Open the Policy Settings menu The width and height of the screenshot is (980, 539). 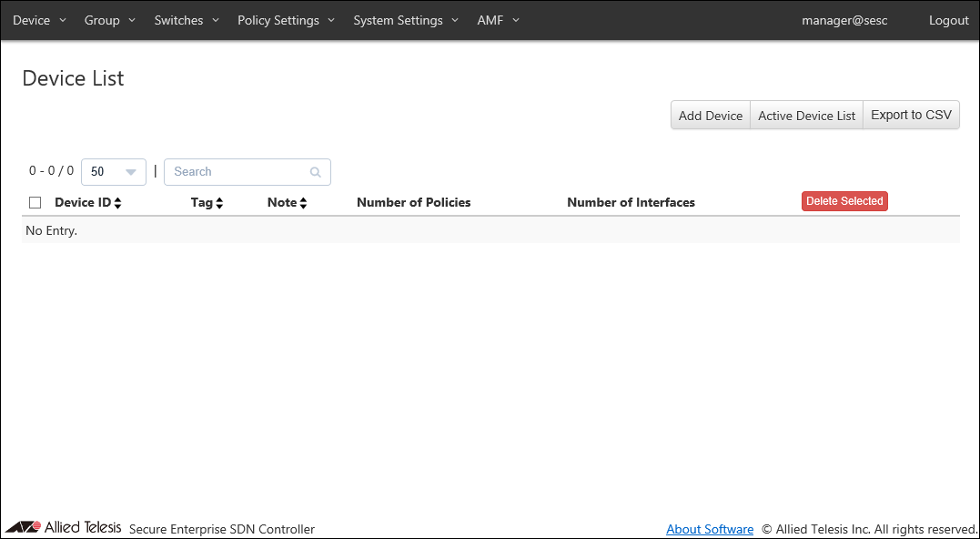tap(286, 20)
